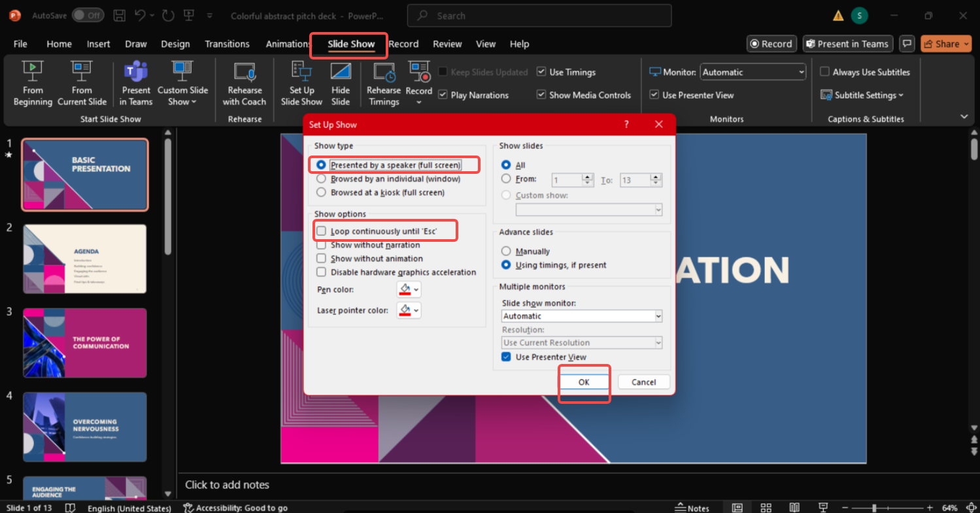The image size is (980, 513).
Task: Open the Review tab
Action: [447, 44]
